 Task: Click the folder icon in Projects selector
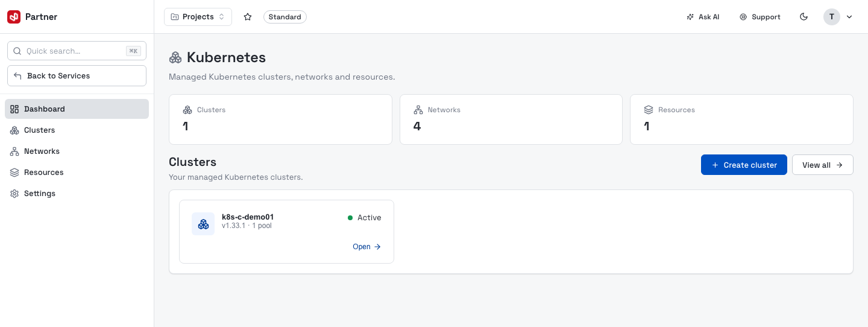click(175, 17)
